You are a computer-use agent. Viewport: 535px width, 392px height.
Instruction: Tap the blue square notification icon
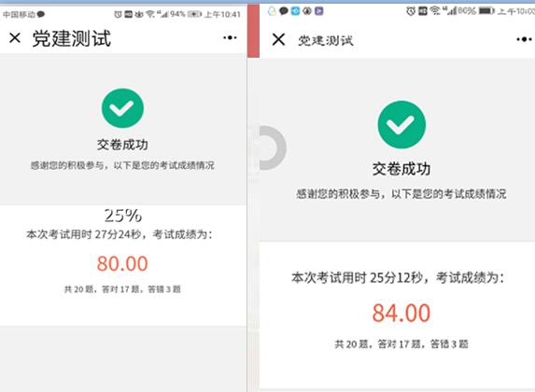point(295,11)
